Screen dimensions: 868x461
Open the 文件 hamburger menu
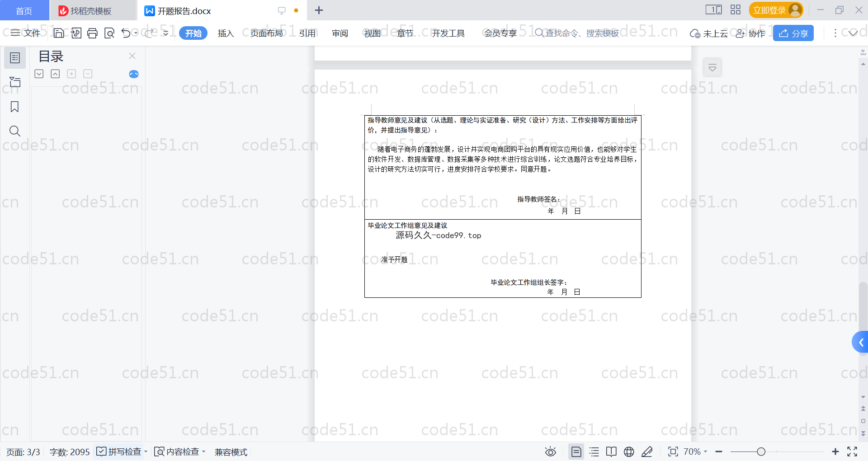[25, 33]
